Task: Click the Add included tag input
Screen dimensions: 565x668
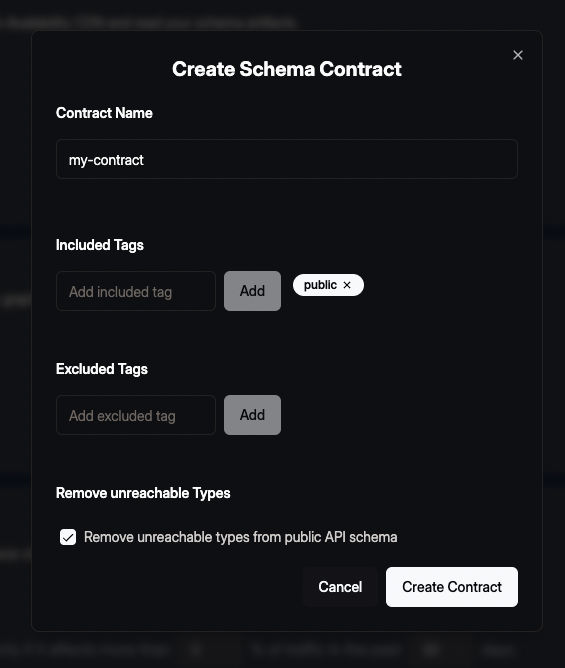Action: tap(136, 291)
